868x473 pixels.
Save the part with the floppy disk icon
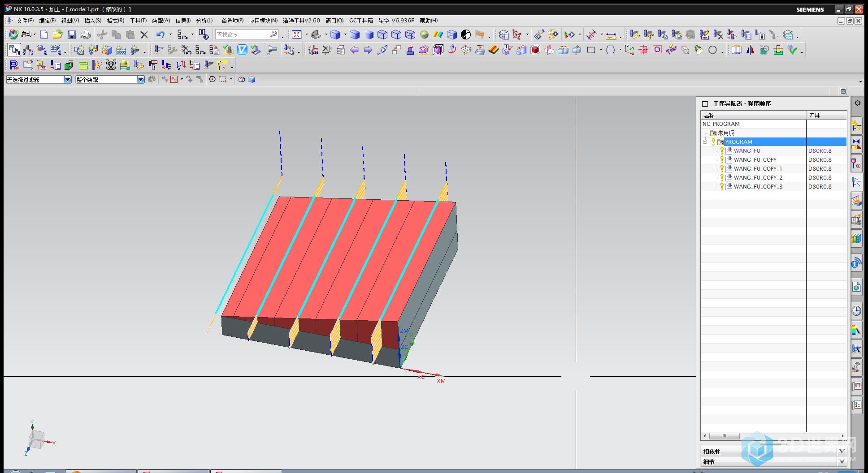tap(72, 34)
